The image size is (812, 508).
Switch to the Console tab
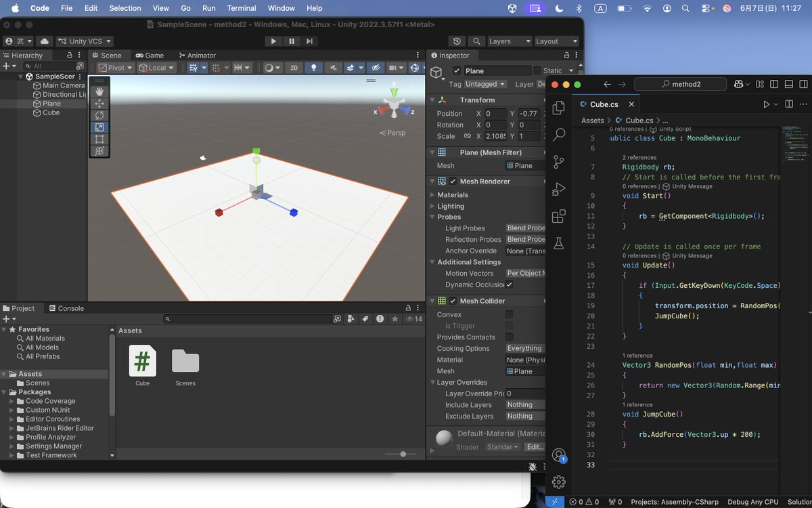point(66,308)
